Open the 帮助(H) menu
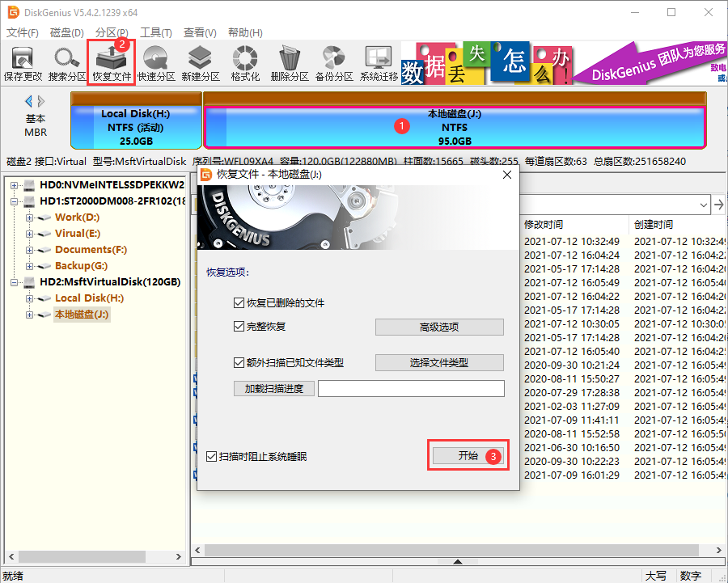This screenshot has height=583, width=728. (x=245, y=32)
